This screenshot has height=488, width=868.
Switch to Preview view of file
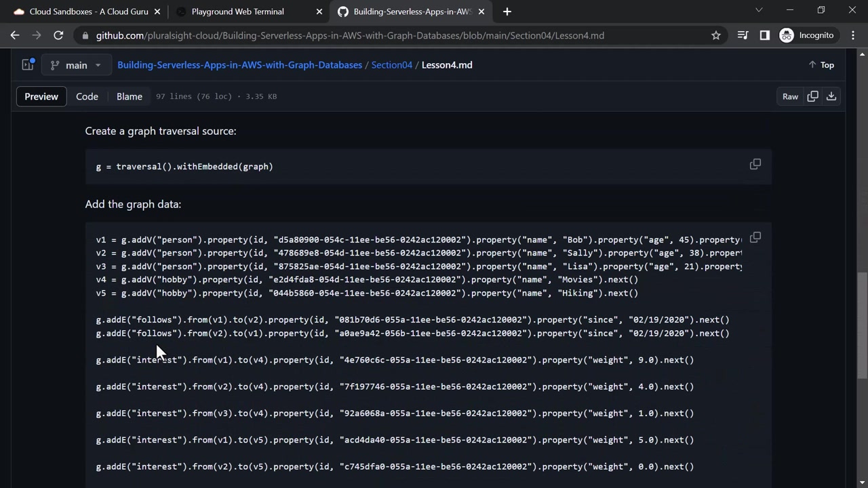click(x=41, y=96)
